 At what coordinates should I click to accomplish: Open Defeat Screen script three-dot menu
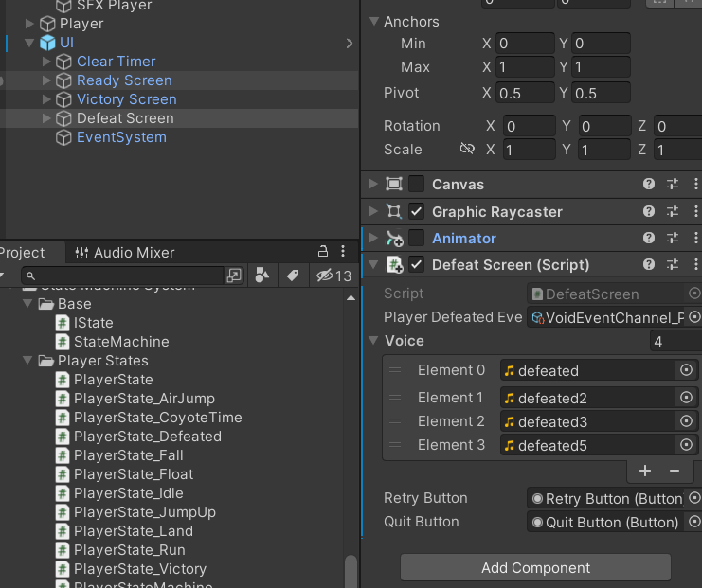coord(695,264)
